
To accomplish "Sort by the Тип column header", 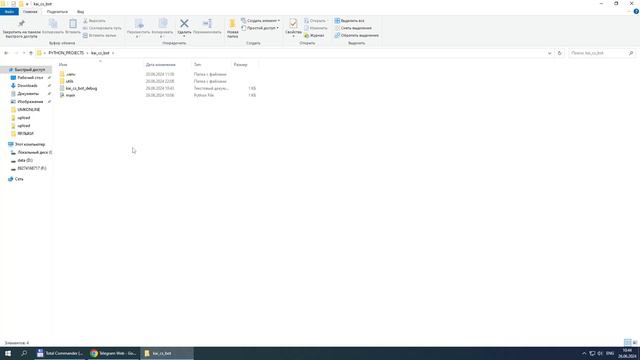I will click(x=198, y=65).
